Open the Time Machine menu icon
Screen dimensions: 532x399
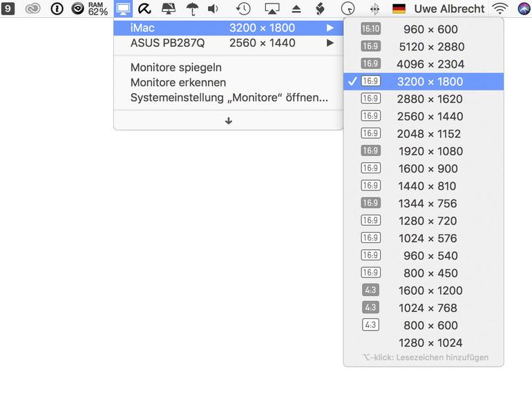tap(243, 9)
